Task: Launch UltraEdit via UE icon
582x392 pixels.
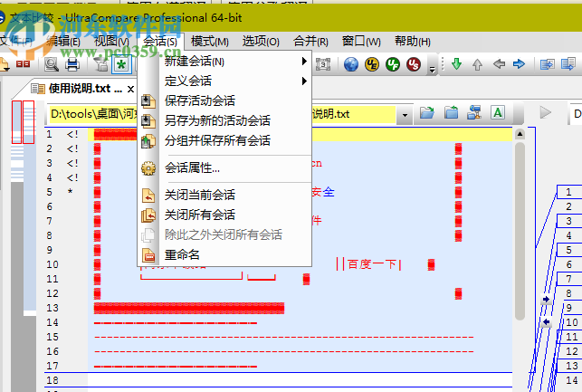Action: click(x=372, y=64)
